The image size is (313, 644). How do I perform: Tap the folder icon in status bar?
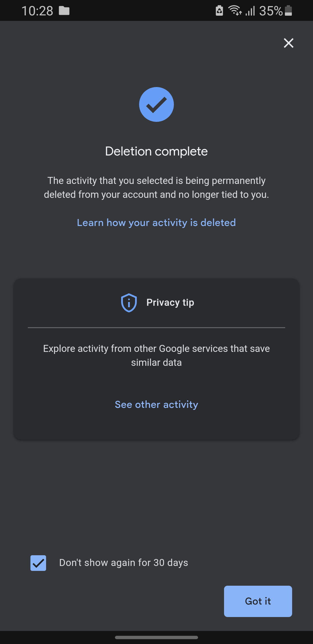click(x=64, y=11)
